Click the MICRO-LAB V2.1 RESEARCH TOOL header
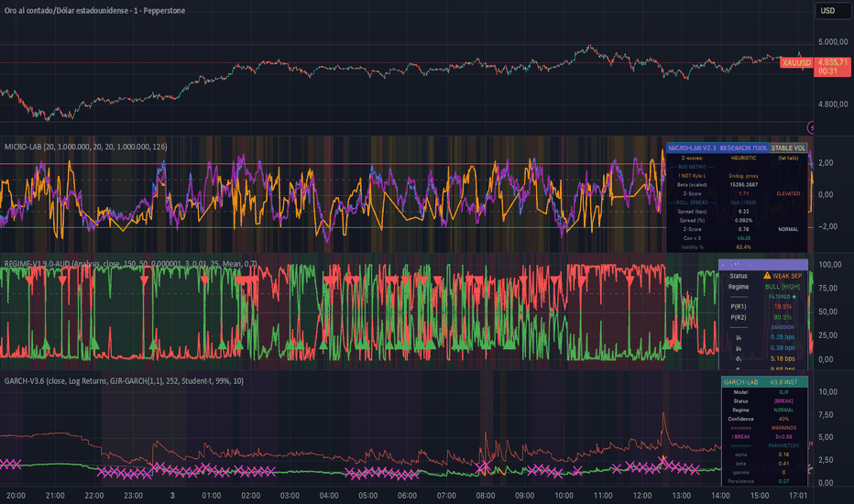The height and width of the screenshot is (504, 854). tap(717, 147)
